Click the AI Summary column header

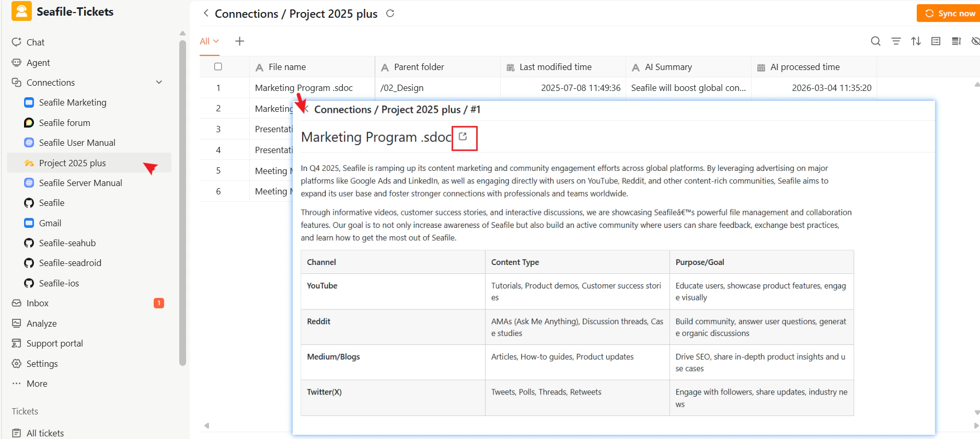pos(688,67)
